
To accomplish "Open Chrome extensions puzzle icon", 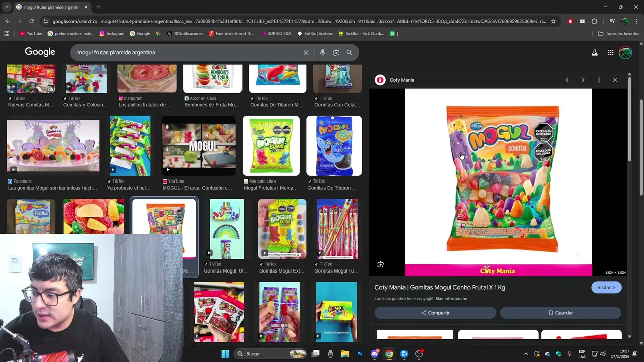I will 594,21.
